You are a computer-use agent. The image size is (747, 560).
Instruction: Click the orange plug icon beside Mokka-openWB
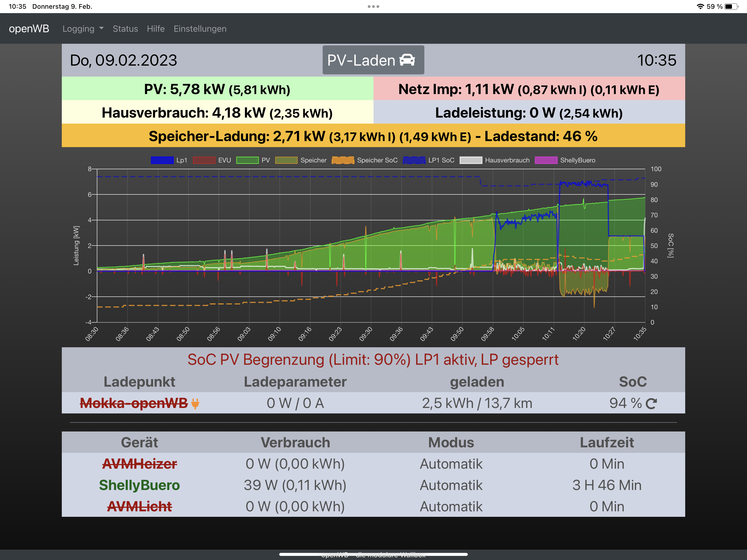pyautogui.click(x=195, y=403)
